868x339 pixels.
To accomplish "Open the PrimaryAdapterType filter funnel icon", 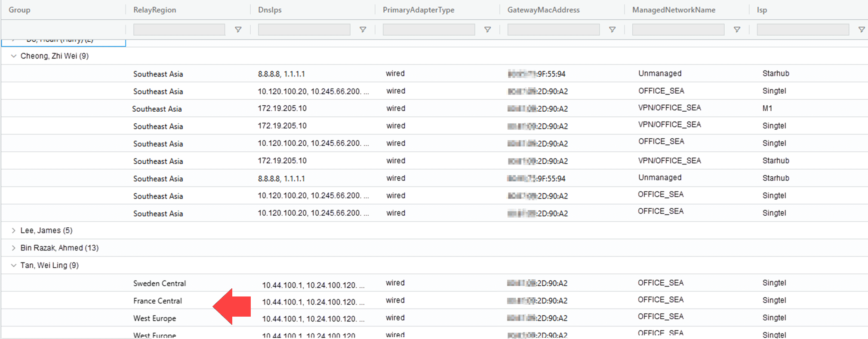I will (487, 30).
